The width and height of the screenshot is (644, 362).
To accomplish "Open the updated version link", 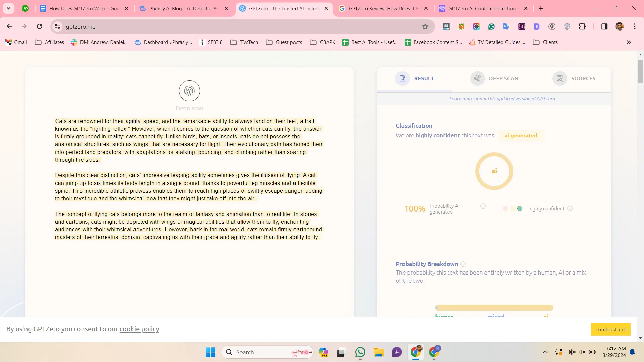I will 523,99.
